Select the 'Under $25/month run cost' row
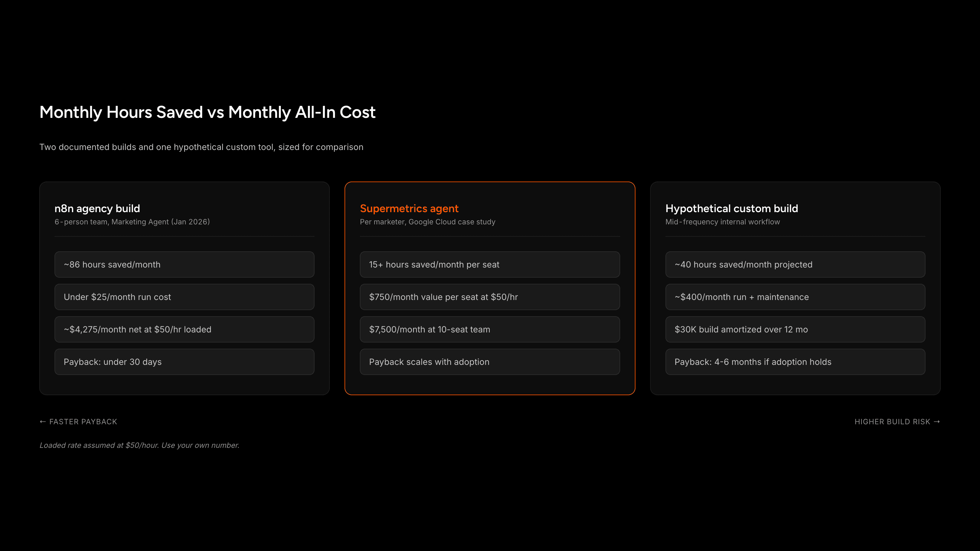Screen dimensions: 980x551 (x=184, y=297)
